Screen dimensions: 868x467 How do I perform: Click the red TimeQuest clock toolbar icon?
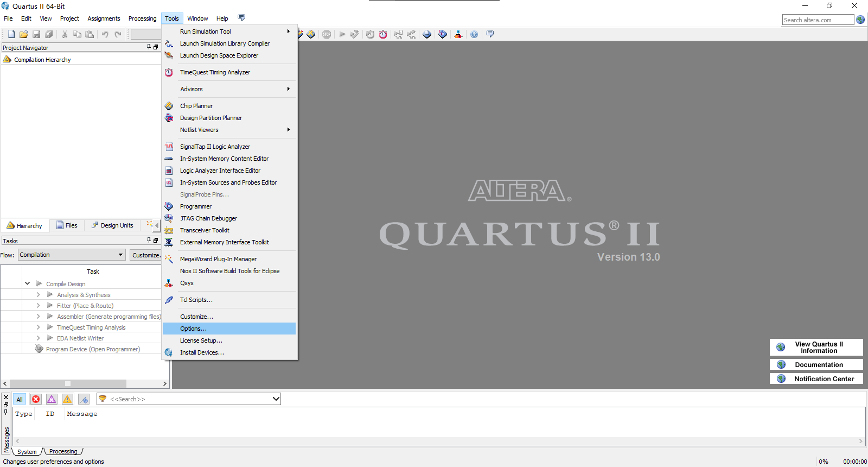(383, 34)
